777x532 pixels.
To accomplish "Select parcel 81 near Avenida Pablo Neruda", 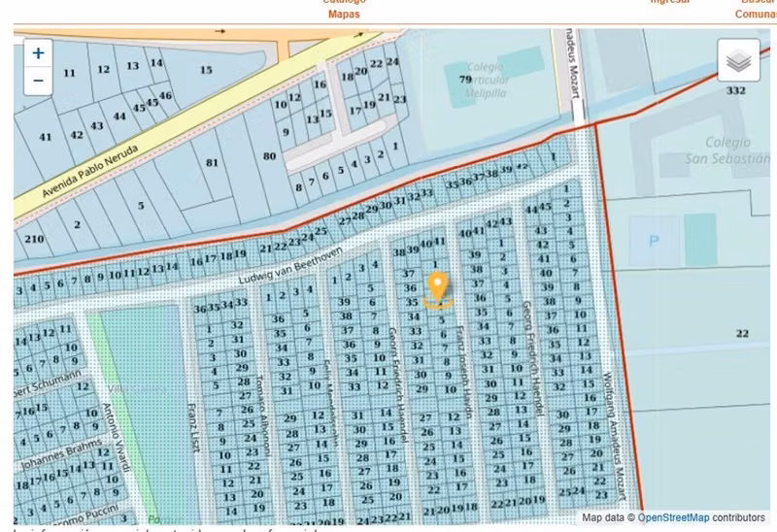I will (212, 162).
